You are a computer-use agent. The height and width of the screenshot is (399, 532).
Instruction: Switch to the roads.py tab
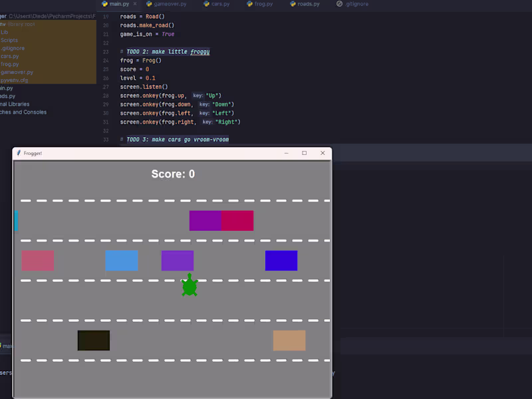307,4
